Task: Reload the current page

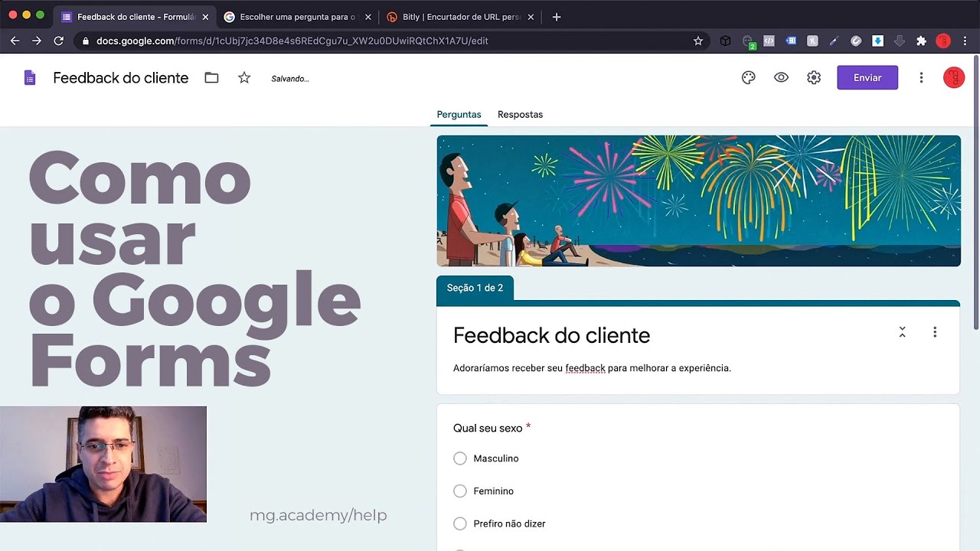Action: pos(58,41)
